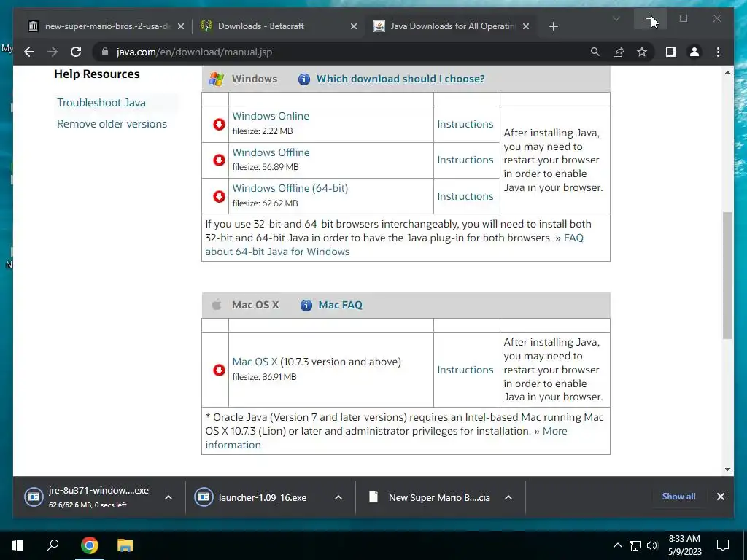Screen dimensions: 747x560
Task: Expand options for the New Super Mario cia file
Action: pos(508,497)
